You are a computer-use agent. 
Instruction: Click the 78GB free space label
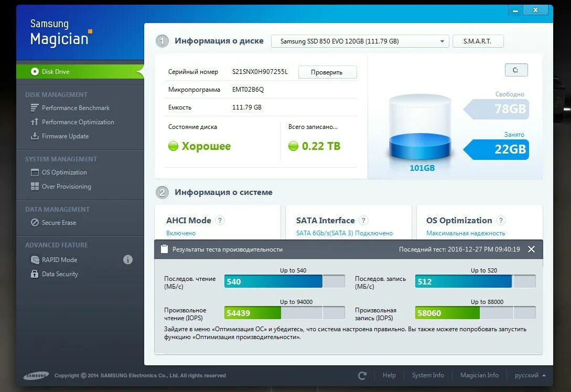497,109
